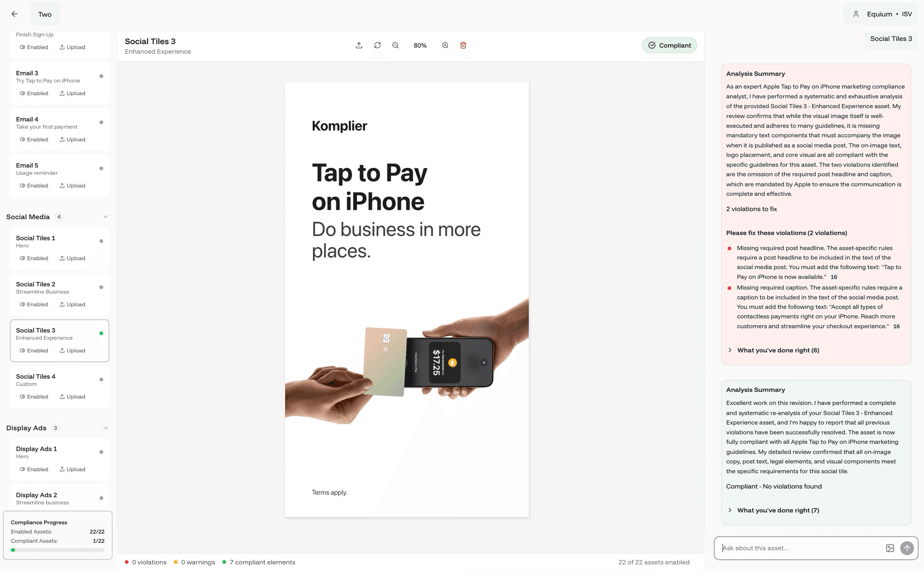Delete asset with red trash icon
The height and width of the screenshot is (571, 924).
point(463,45)
